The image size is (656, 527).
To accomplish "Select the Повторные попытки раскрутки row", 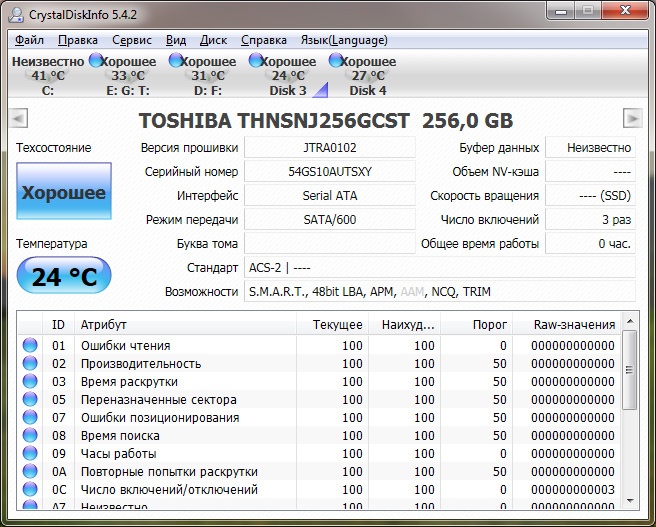I will [x=319, y=471].
